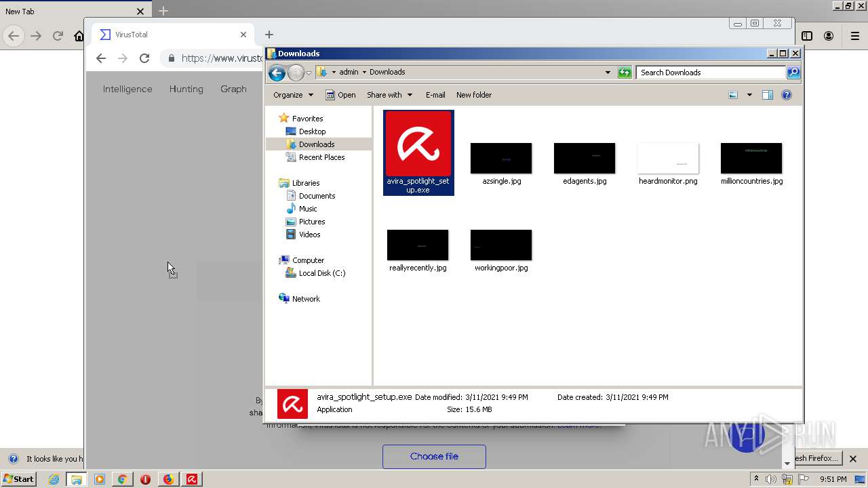This screenshot has width=868, height=488.
Task: Click Hunting in VirusTotal page
Action: point(186,89)
